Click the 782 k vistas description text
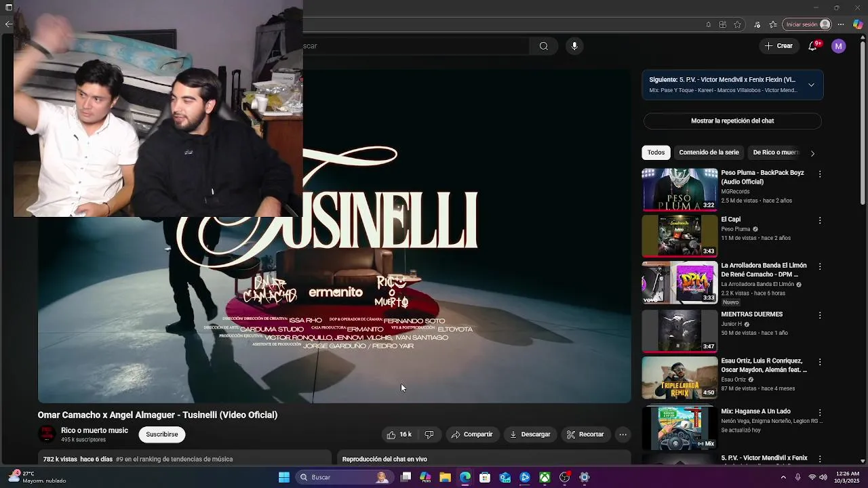Screen dimensions: 868x488 138,459
